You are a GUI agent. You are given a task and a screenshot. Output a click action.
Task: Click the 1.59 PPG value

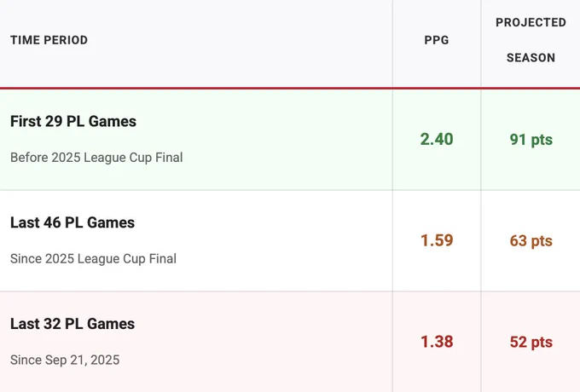437,240
